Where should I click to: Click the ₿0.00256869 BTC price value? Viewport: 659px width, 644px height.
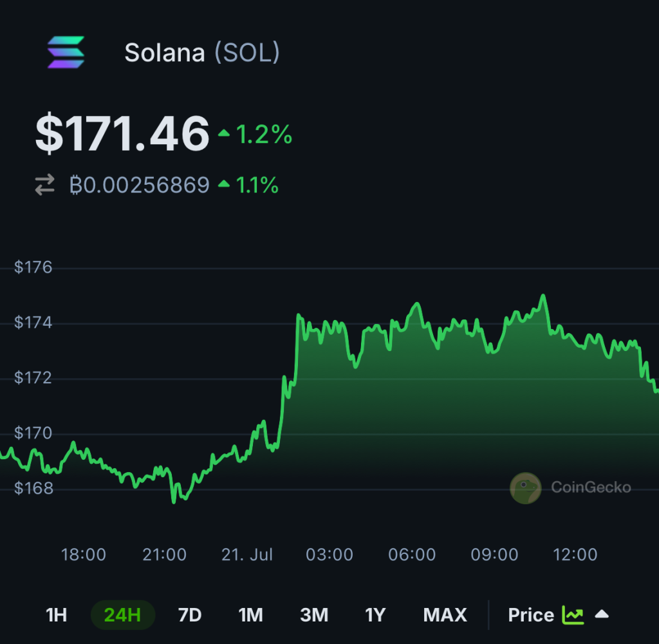pos(140,185)
